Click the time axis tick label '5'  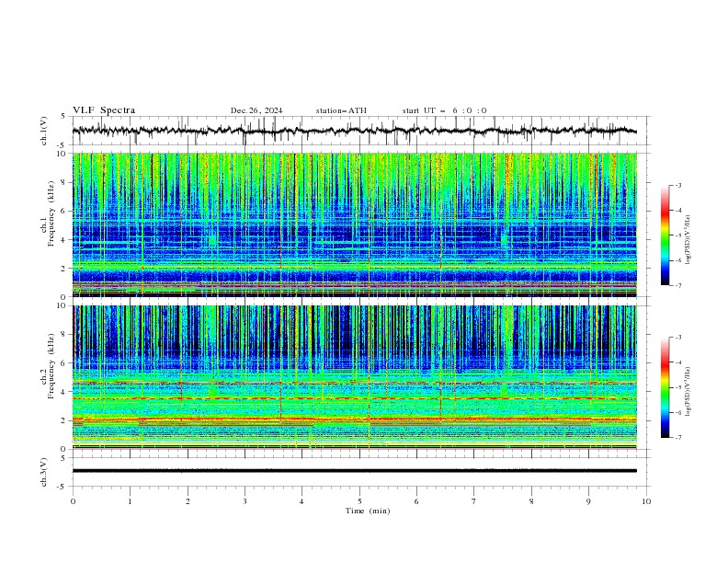tap(359, 501)
